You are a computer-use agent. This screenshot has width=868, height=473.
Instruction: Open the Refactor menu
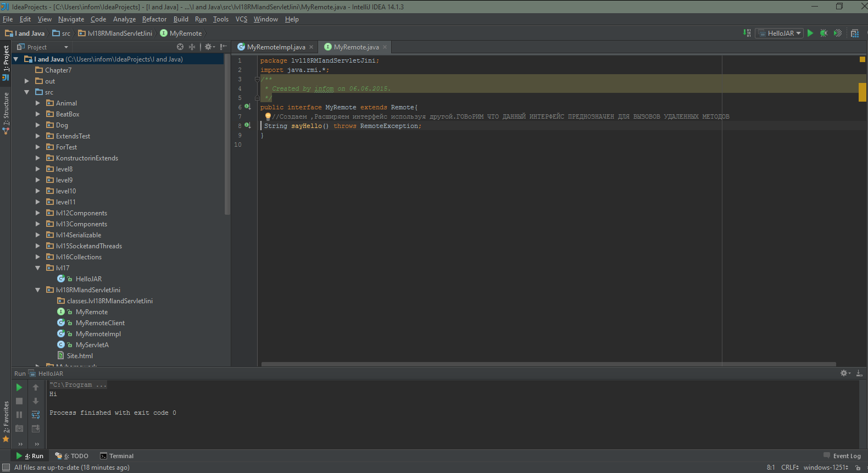(x=154, y=19)
